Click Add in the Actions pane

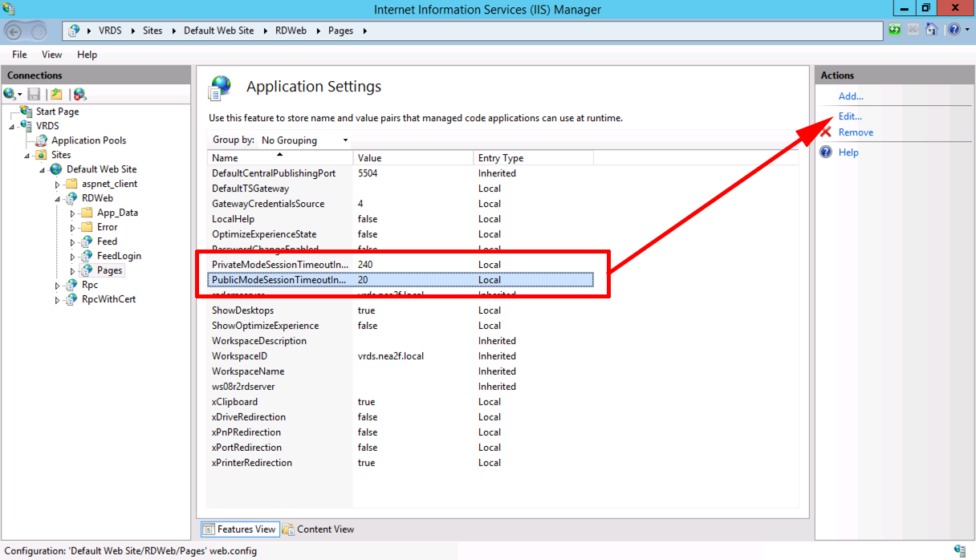[x=850, y=95]
